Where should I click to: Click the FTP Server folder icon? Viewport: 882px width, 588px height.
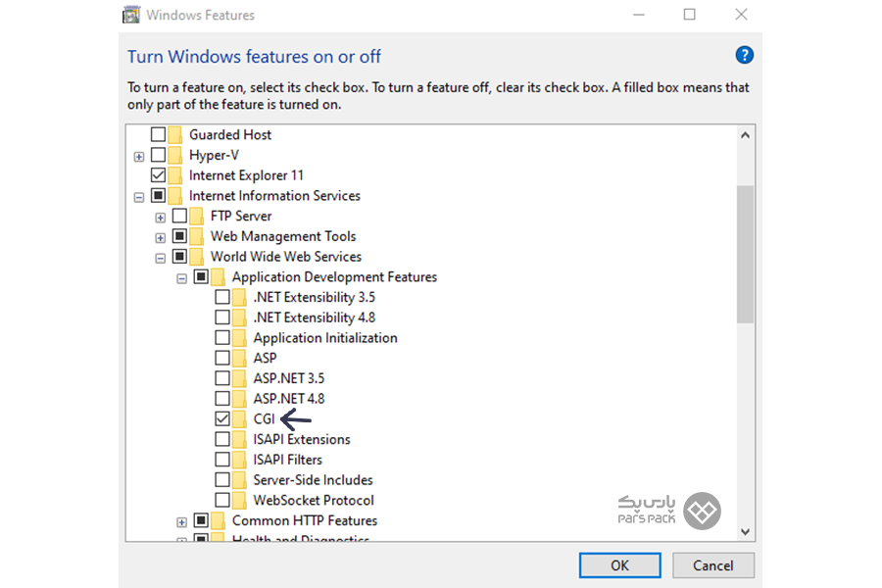[196, 216]
